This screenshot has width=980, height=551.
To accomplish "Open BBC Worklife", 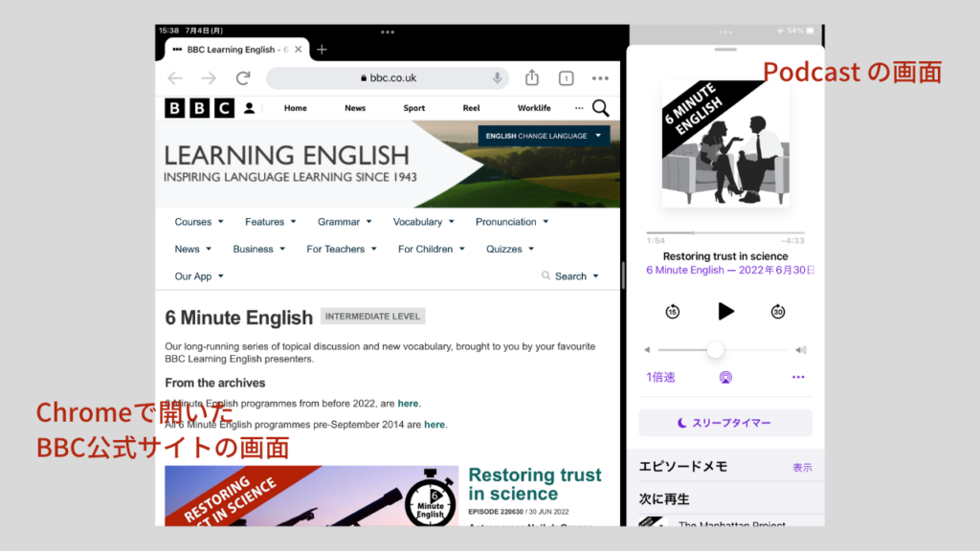I will (534, 108).
